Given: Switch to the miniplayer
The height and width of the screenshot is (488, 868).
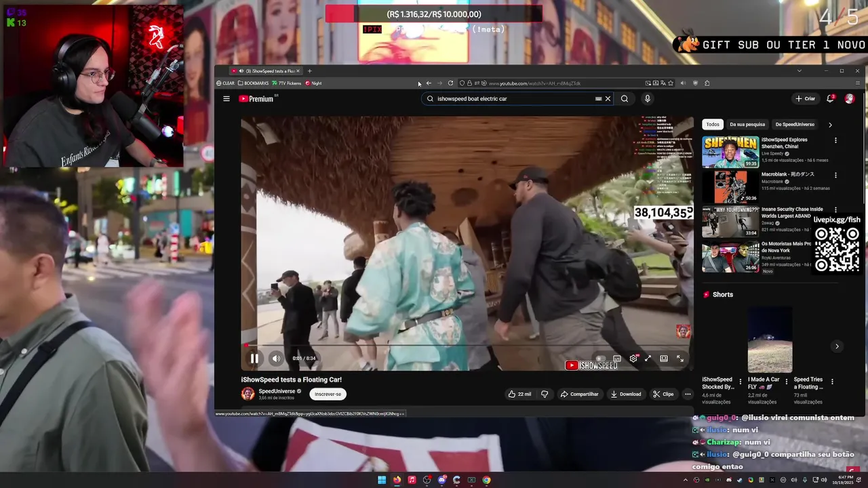Looking at the screenshot, I should (x=648, y=359).
